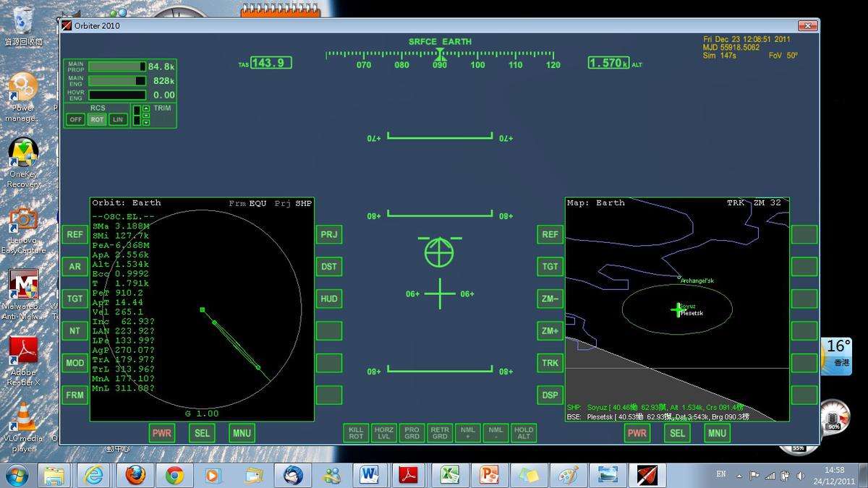Open Paint from the taskbar
The image size is (868, 488).
tap(569, 475)
